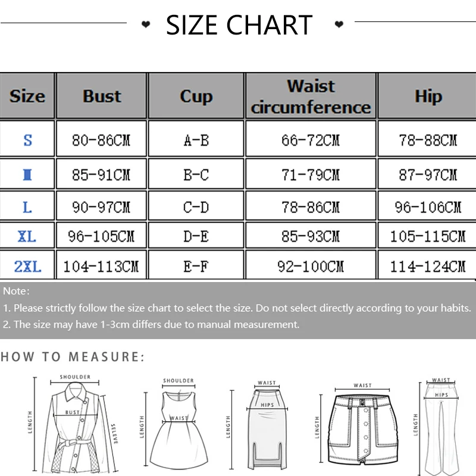Screen dimensions: 476x476
Task: Click the 2XL size row label
Action: 27,267
